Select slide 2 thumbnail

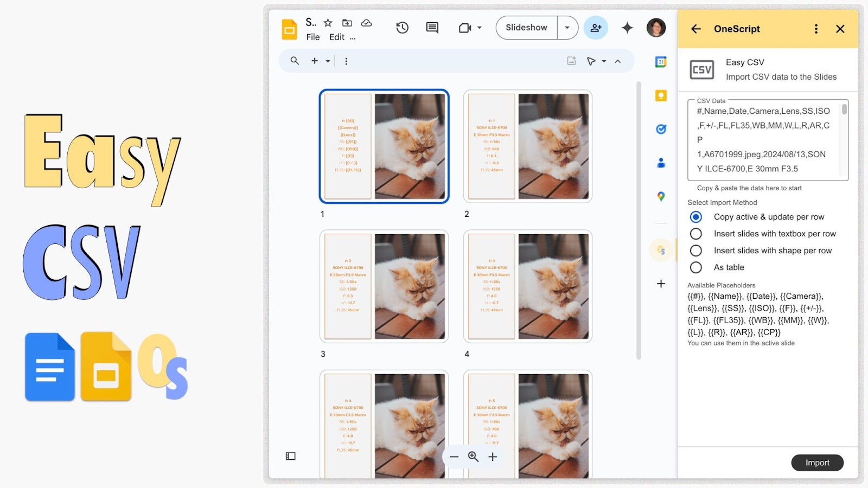(x=528, y=146)
